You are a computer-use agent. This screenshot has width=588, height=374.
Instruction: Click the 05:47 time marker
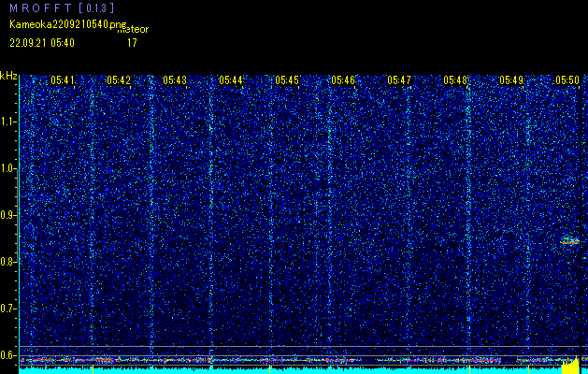(x=399, y=79)
